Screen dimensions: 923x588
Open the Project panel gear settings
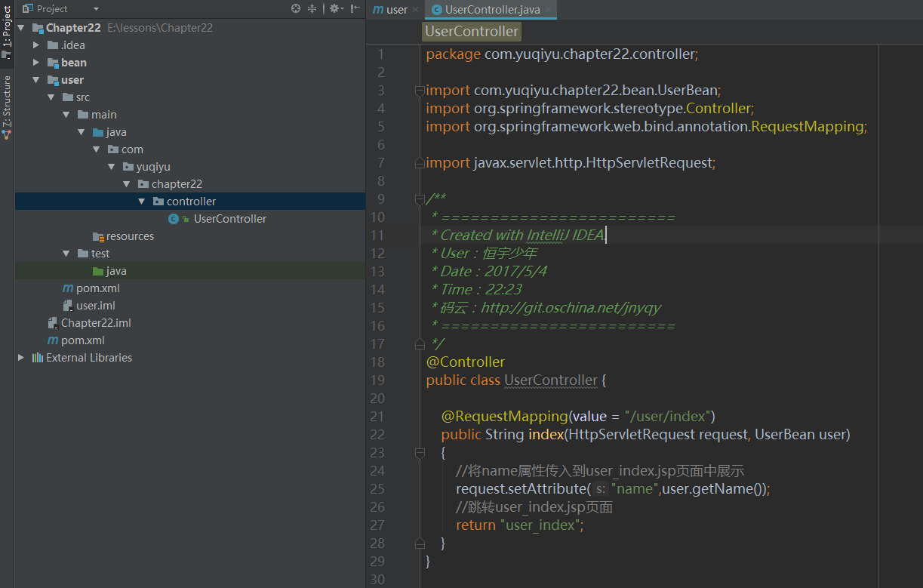coord(336,8)
